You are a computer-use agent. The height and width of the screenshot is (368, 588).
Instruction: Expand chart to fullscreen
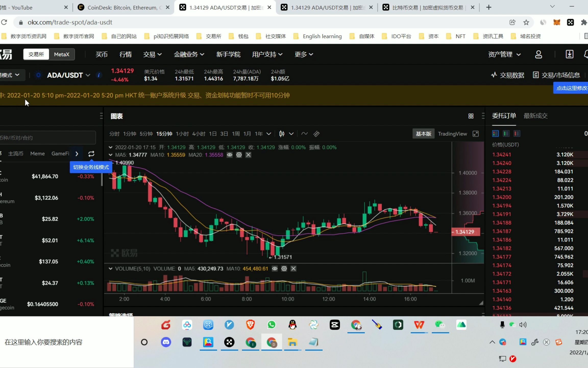click(x=476, y=134)
